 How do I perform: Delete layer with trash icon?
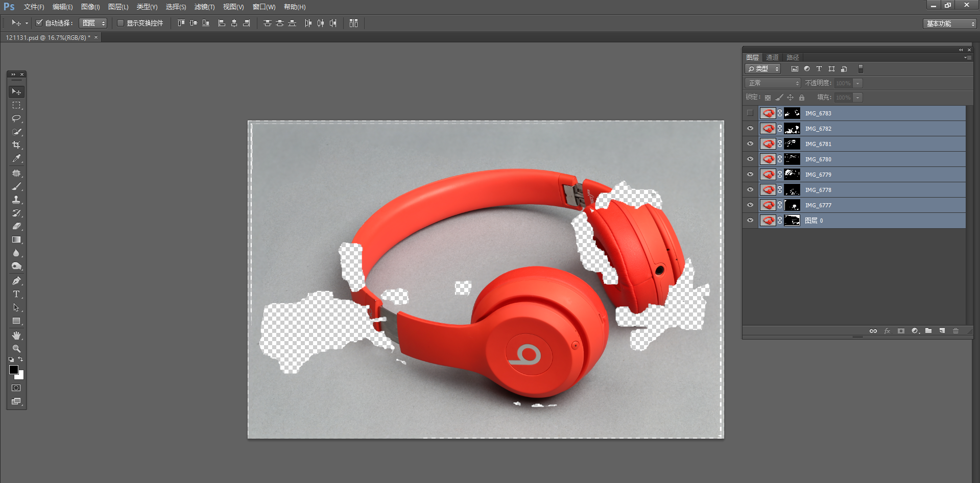(x=956, y=331)
